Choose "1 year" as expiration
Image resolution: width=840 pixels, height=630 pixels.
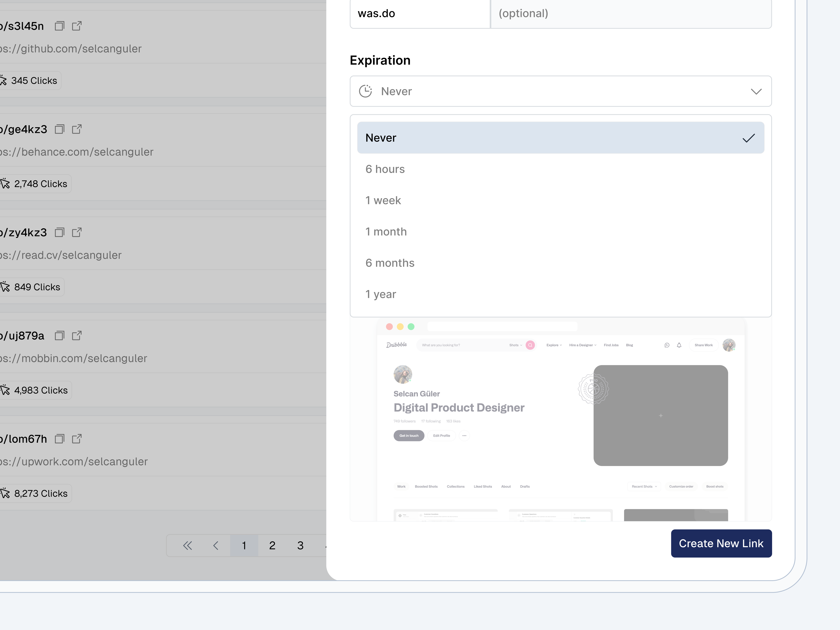pos(381,294)
